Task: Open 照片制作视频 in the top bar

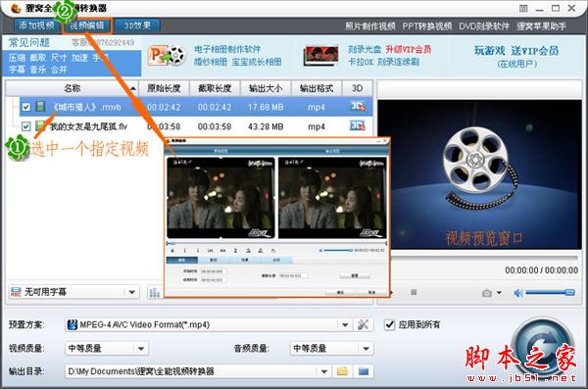Action: [370, 26]
